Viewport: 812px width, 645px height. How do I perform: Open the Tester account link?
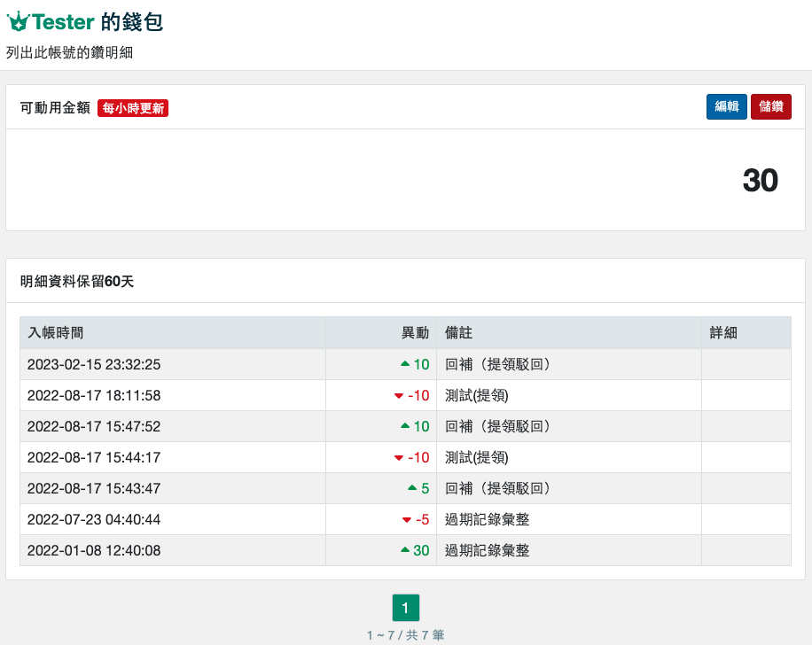(x=62, y=22)
